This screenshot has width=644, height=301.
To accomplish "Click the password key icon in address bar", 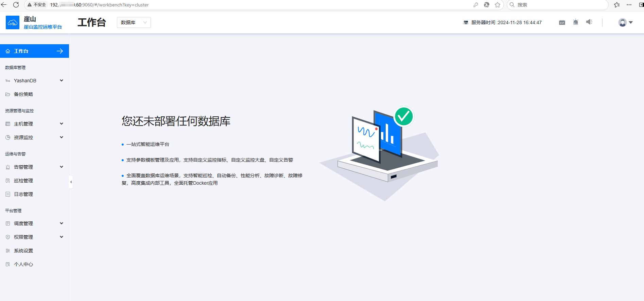I will click(476, 5).
